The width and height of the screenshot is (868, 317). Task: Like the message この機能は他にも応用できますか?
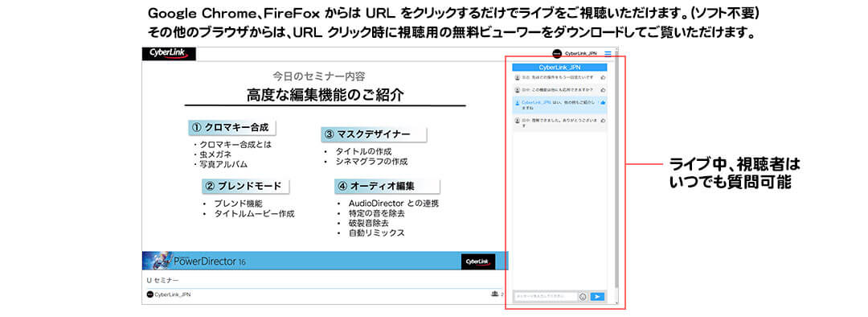coord(603,90)
